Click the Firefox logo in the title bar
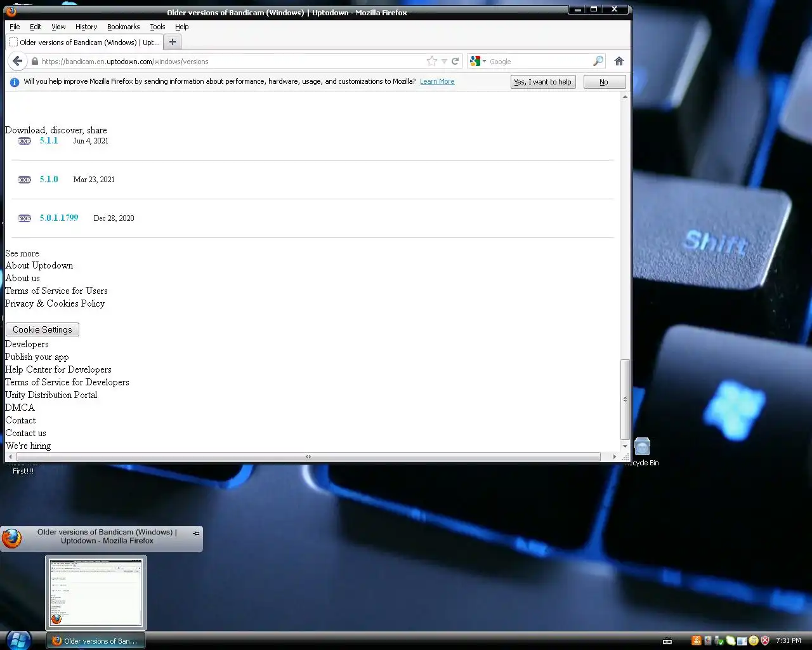The height and width of the screenshot is (650, 812). click(x=11, y=11)
